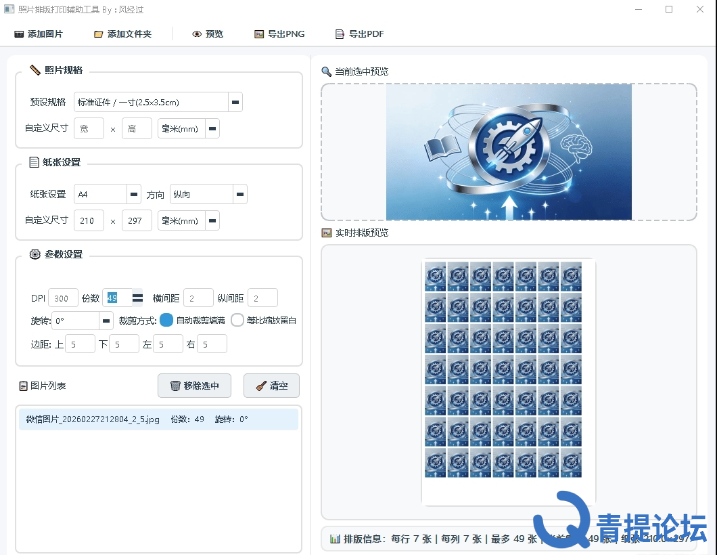Image resolution: width=717 pixels, height=555 pixels.
Task: Click the ruler icon beside 照片规格
Action: [35, 70]
